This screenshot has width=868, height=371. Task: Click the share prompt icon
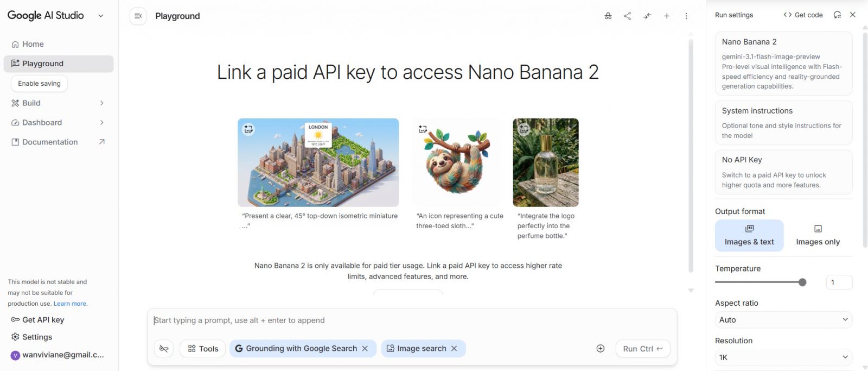[627, 16]
